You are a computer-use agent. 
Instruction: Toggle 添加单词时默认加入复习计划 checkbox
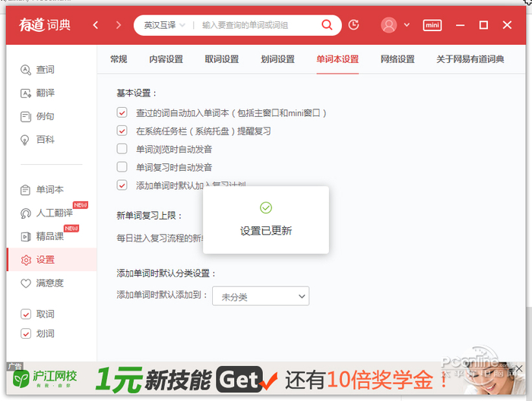(122, 185)
